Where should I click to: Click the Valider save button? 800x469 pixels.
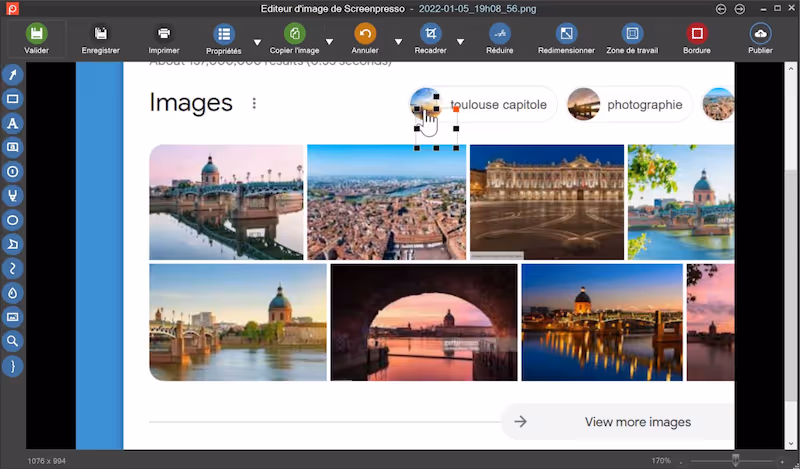(36, 39)
